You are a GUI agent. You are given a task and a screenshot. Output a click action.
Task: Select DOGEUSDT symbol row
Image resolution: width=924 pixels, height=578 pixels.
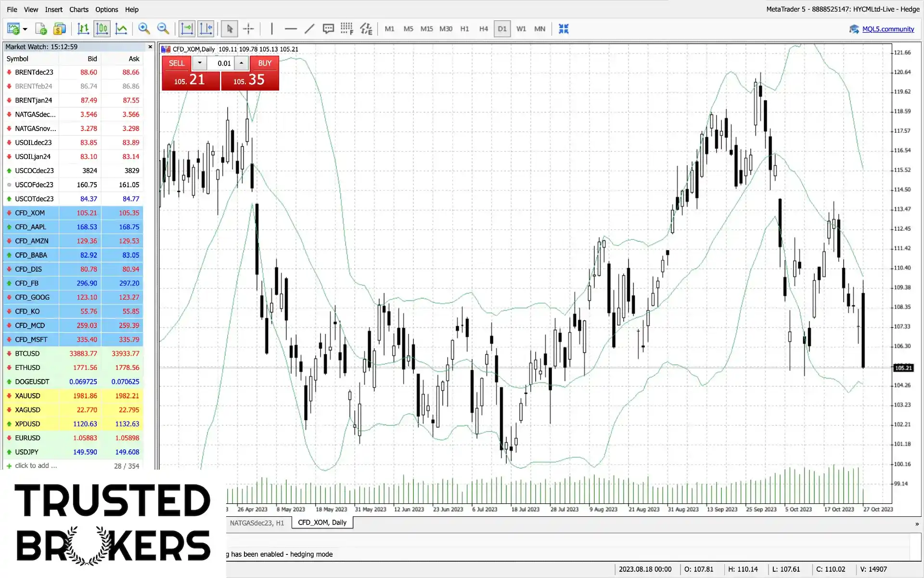[73, 381]
